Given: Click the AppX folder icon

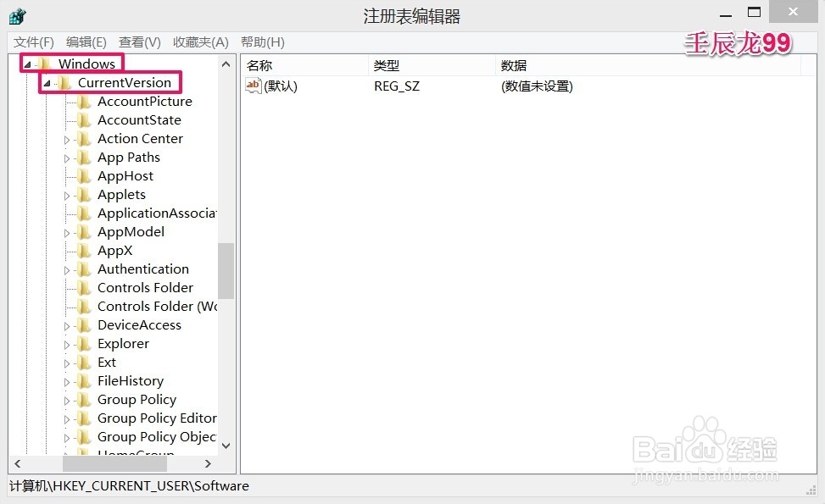Looking at the screenshot, I should (x=86, y=250).
